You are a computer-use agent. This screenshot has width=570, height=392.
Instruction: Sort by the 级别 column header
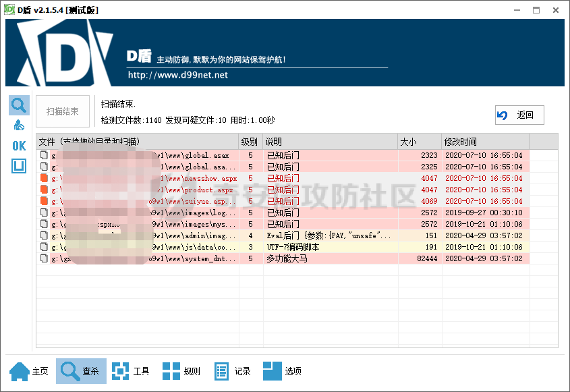[250, 142]
